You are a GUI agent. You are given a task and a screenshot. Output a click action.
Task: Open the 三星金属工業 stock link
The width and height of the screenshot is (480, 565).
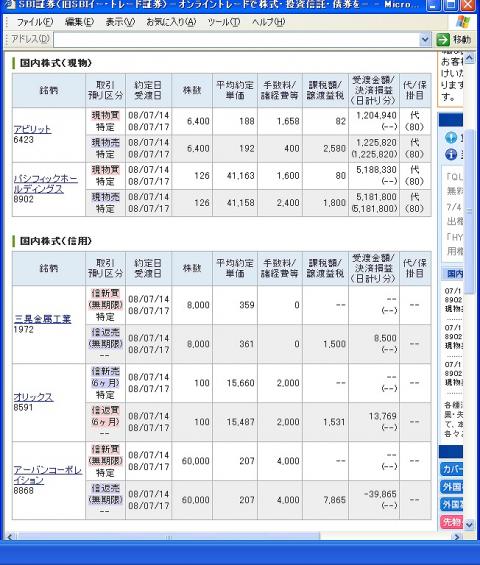(x=43, y=319)
